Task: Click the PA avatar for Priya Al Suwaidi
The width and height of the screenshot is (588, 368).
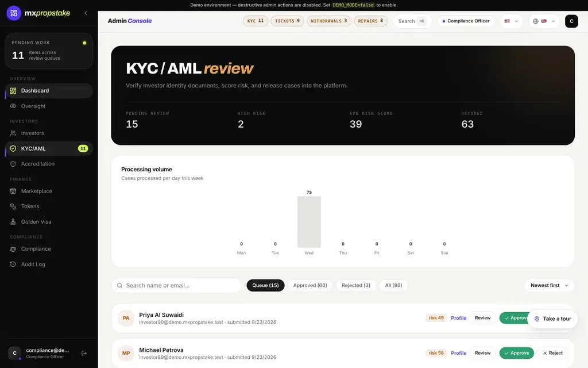Action: [126, 318]
